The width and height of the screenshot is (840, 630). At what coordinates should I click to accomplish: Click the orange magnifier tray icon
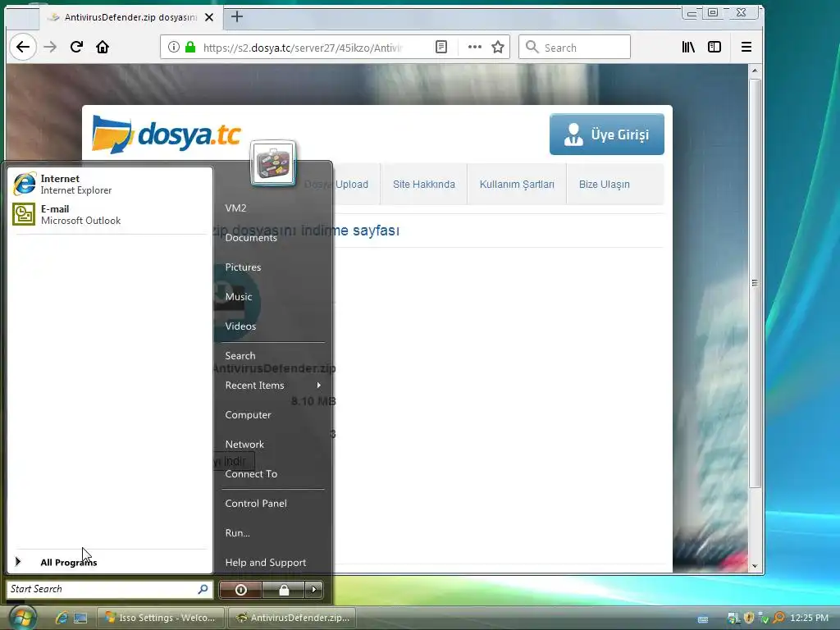pos(779,618)
